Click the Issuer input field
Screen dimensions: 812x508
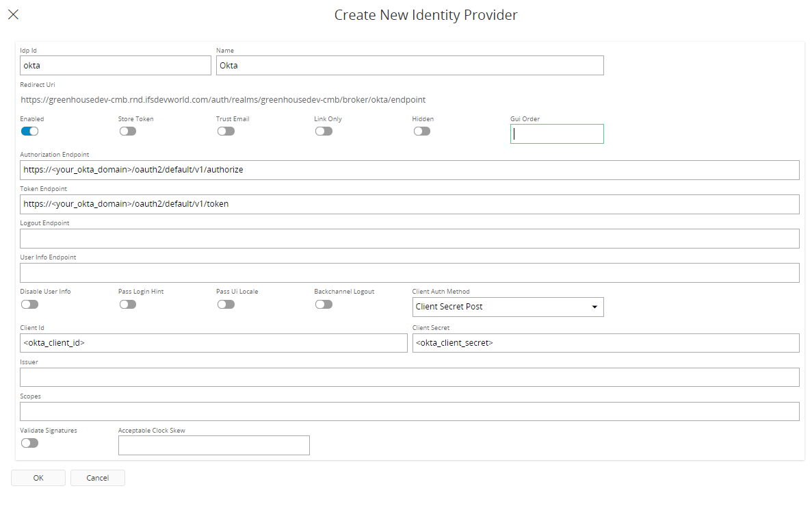pyautogui.click(x=410, y=377)
